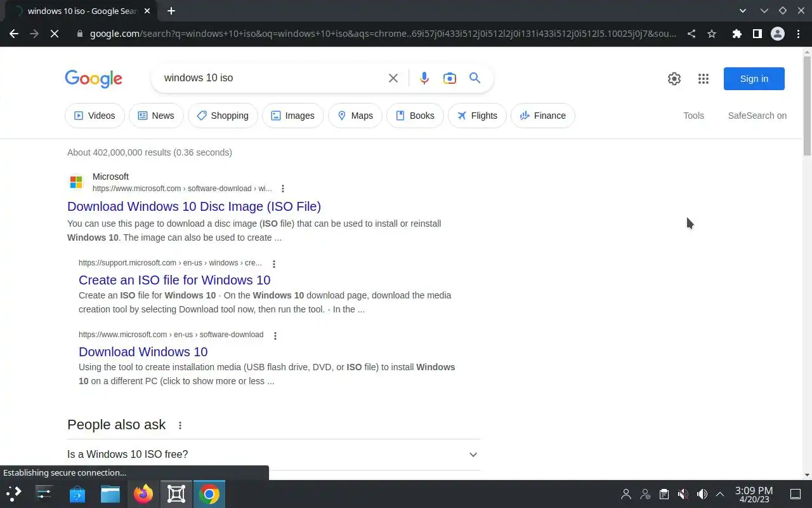Bookmark this page with the star

[712, 34]
